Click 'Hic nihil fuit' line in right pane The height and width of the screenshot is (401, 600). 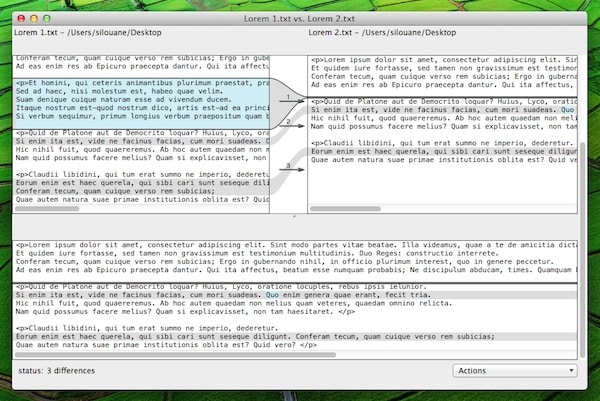(443, 118)
